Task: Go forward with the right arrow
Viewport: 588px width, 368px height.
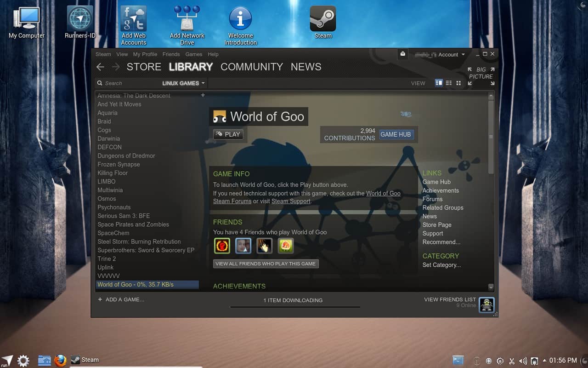Action: point(116,67)
